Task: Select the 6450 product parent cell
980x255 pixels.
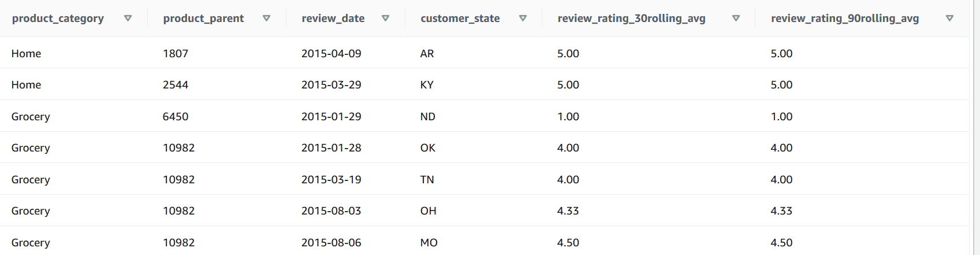Action: 176,117
